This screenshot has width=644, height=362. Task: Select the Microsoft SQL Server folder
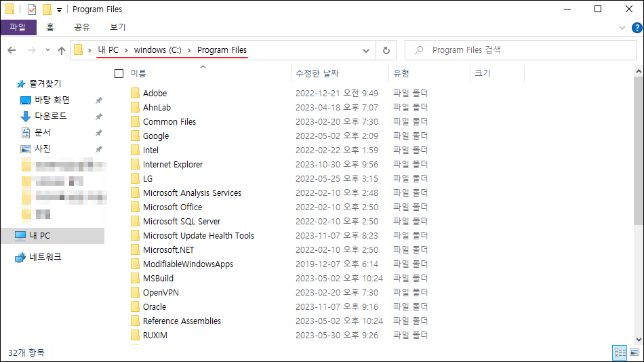182,222
